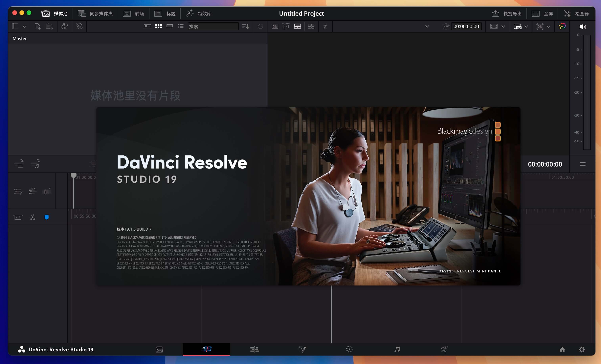Screen dimensions: 601x364
Task: Click the upper timeline playhead handle
Action: tap(73, 176)
